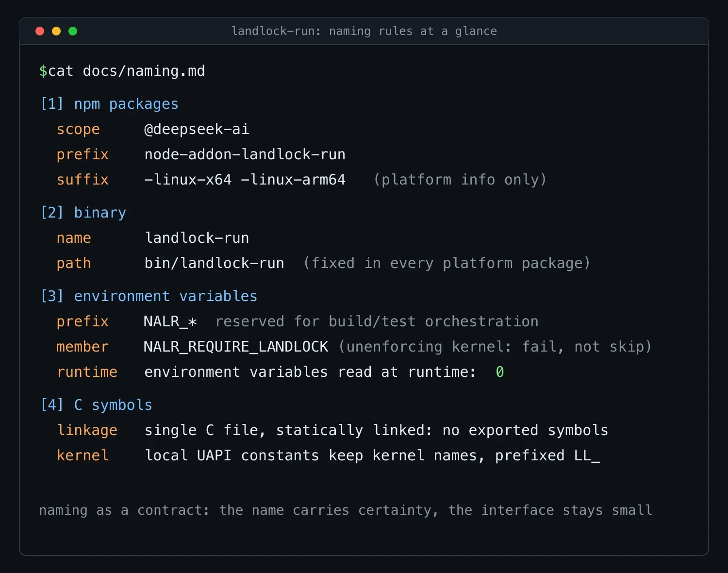Click the footer line starting 'naming as a contract'
The height and width of the screenshot is (573, 728).
[346, 510]
